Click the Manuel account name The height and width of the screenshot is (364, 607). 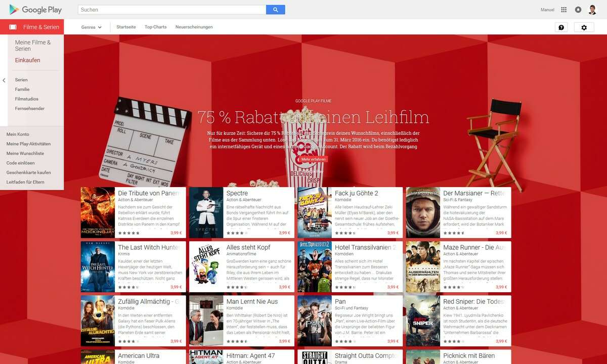pyautogui.click(x=547, y=10)
